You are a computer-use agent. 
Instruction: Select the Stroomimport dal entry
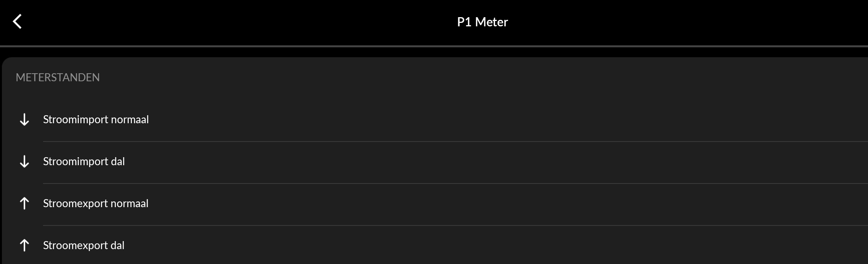(x=83, y=162)
